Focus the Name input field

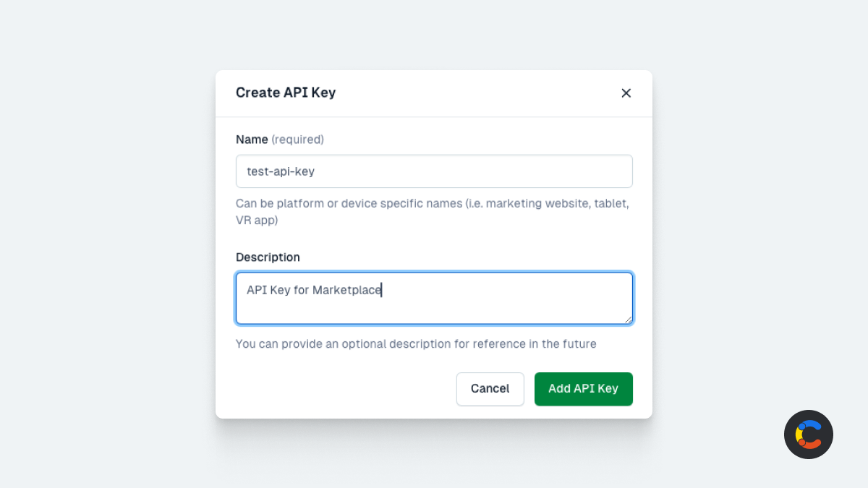[x=434, y=171]
